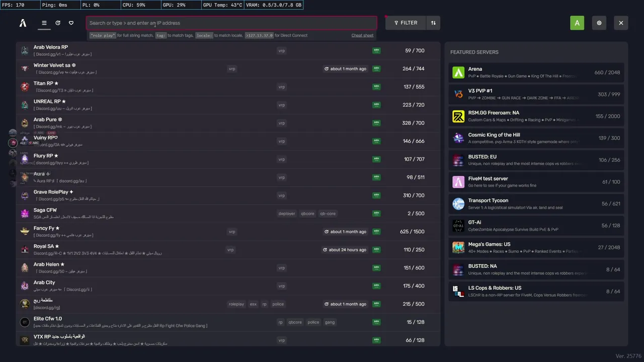Click the Fancy Fy server icon
The image size is (644, 362).
pos(25,231)
